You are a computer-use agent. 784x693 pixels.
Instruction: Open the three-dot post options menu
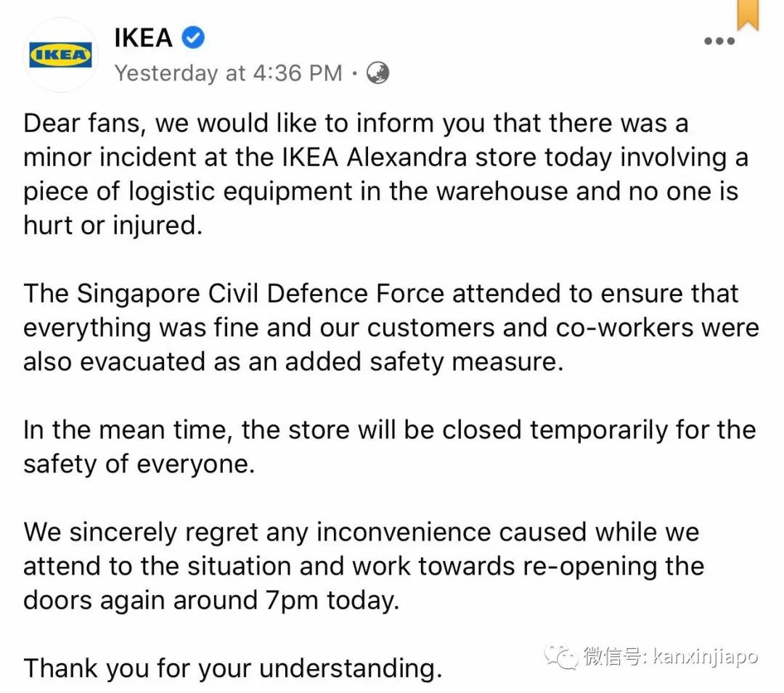coord(719,41)
